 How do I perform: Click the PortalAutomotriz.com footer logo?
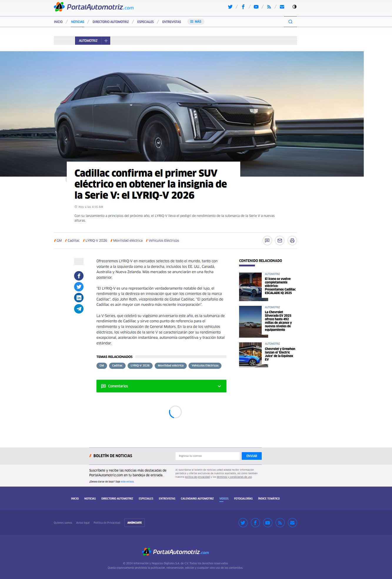[176, 552]
